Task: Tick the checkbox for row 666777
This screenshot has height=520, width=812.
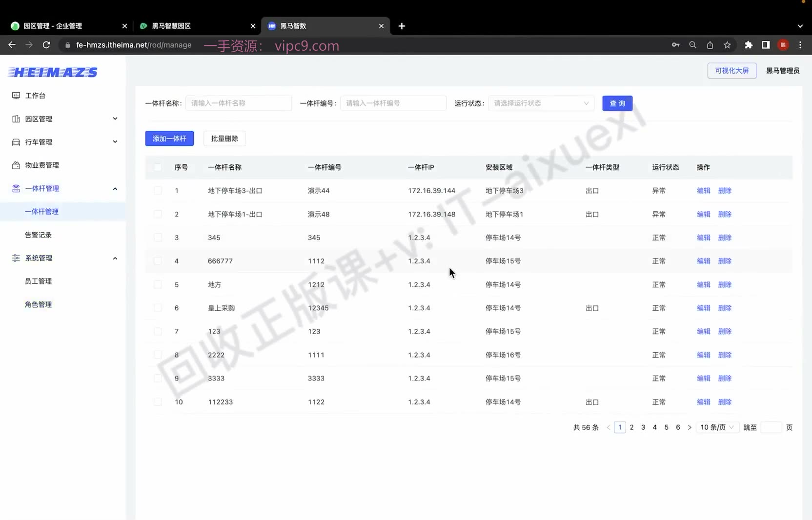Action: [x=158, y=261]
